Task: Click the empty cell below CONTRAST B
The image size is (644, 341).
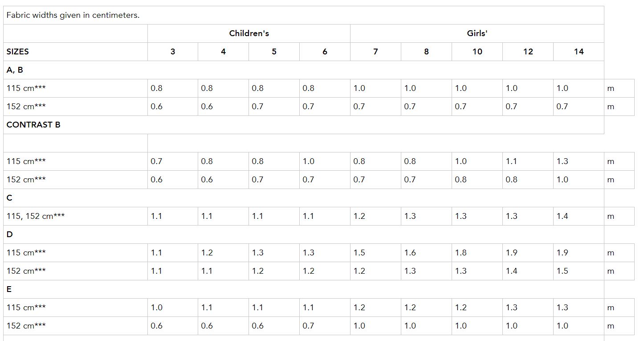Action: 75,143
